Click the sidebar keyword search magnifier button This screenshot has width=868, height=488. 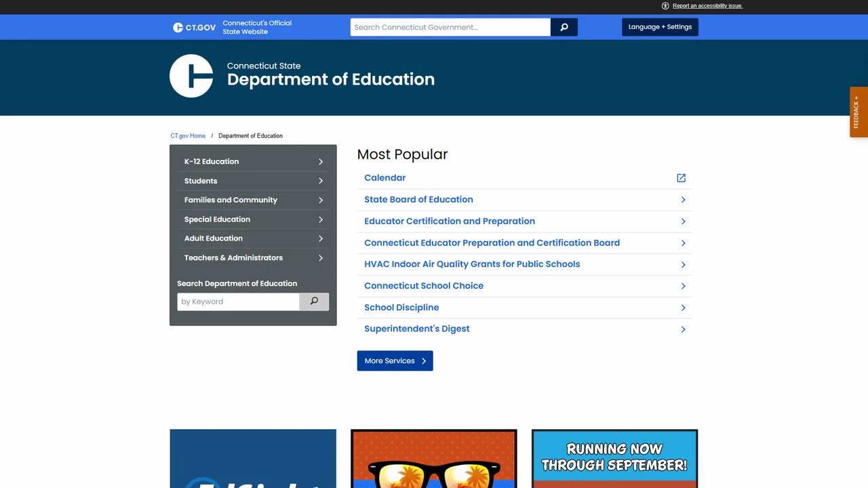pyautogui.click(x=314, y=302)
